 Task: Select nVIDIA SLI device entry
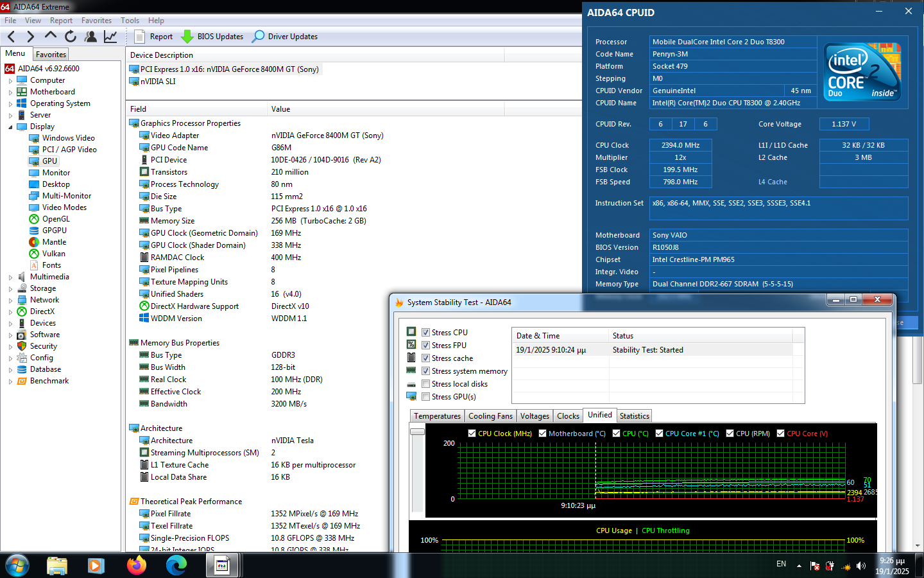(x=152, y=82)
